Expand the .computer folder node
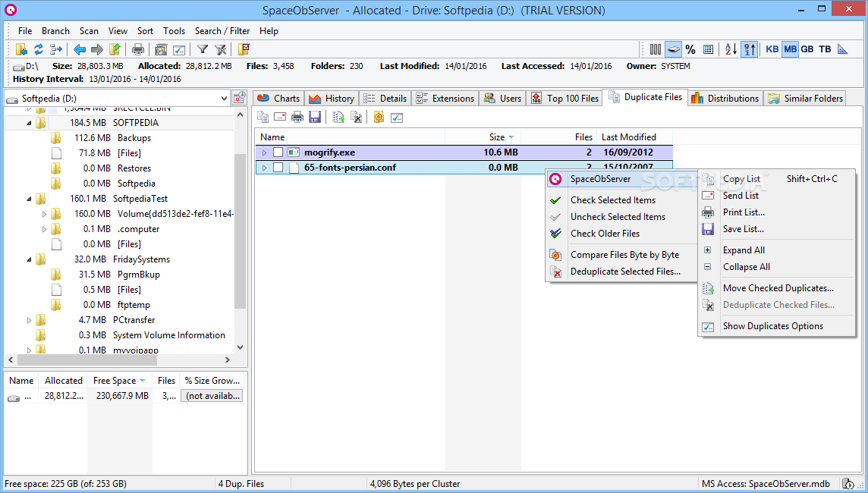868x493 pixels. click(44, 229)
